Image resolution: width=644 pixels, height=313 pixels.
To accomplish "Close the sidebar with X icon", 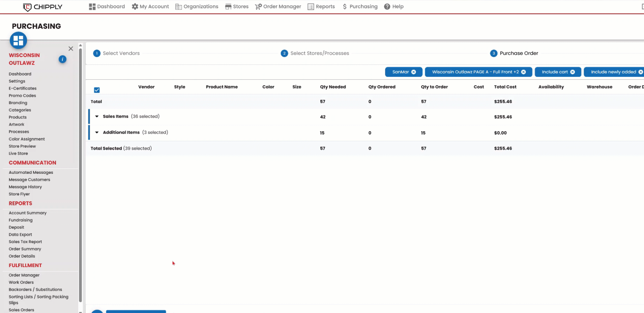I will [71, 49].
